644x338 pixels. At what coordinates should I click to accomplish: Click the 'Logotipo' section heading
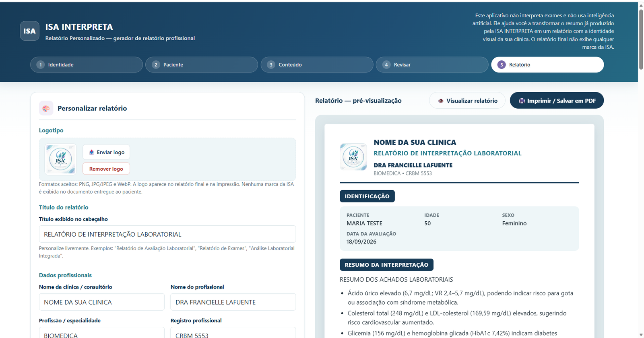coord(51,130)
